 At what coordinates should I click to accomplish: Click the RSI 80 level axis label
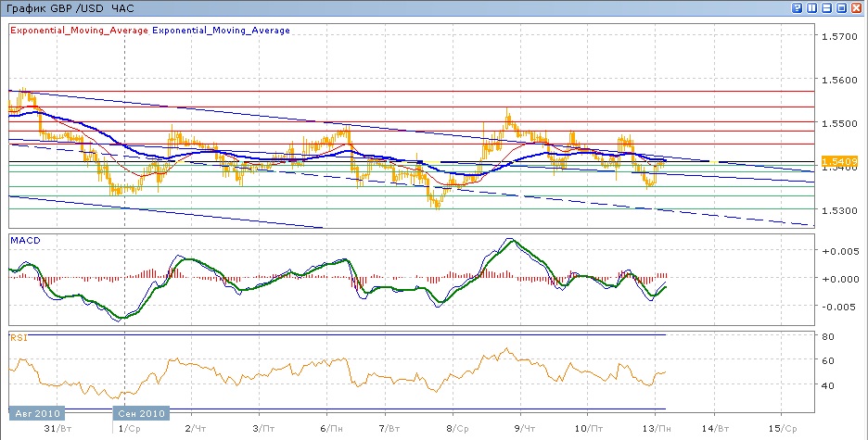click(827, 335)
